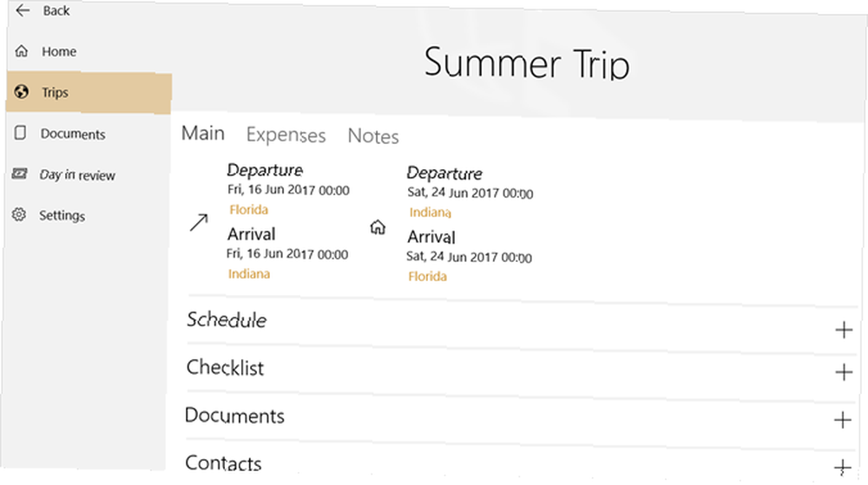Click the Summer Trip title

point(527,63)
